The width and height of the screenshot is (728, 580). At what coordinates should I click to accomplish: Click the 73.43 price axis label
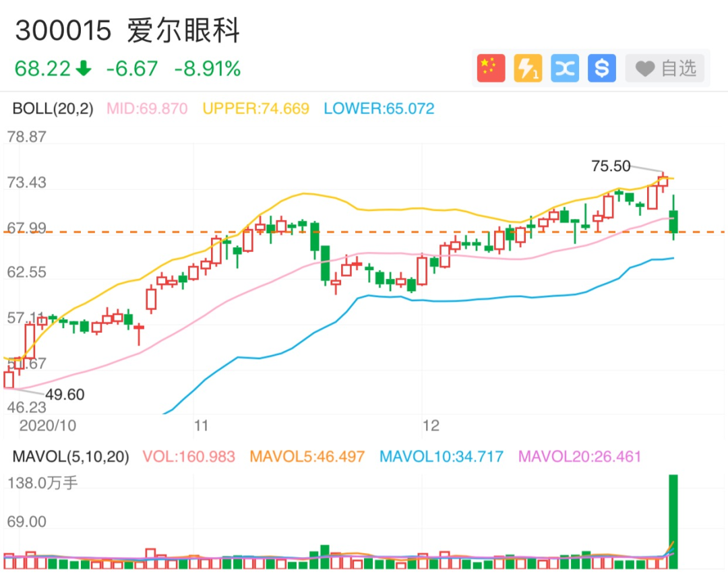(26, 183)
